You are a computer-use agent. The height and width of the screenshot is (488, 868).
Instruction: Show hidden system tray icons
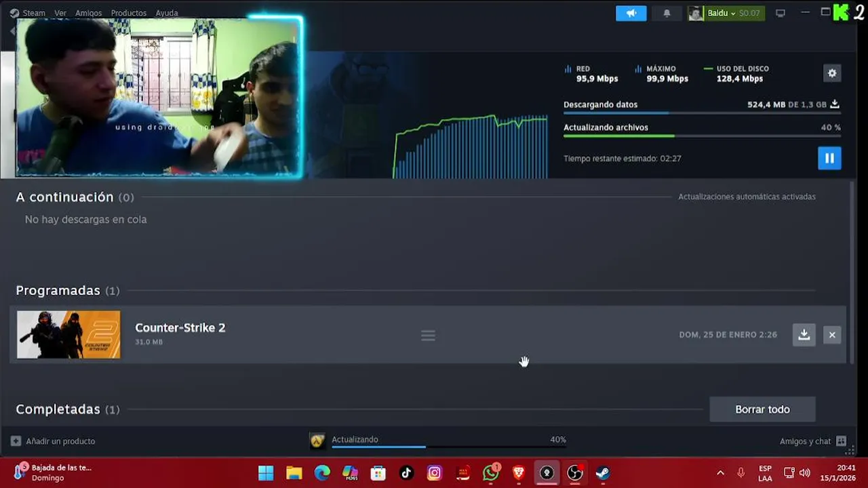[x=720, y=472]
